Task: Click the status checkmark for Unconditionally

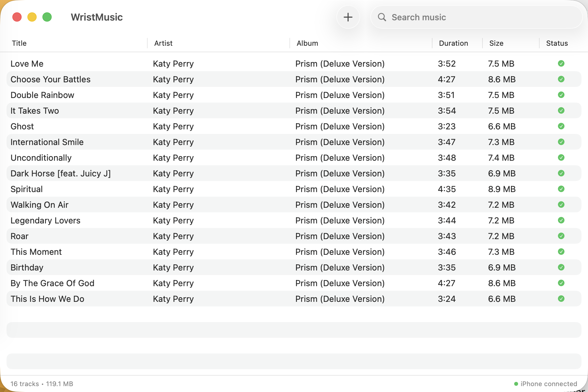Action: coord(561,157)
